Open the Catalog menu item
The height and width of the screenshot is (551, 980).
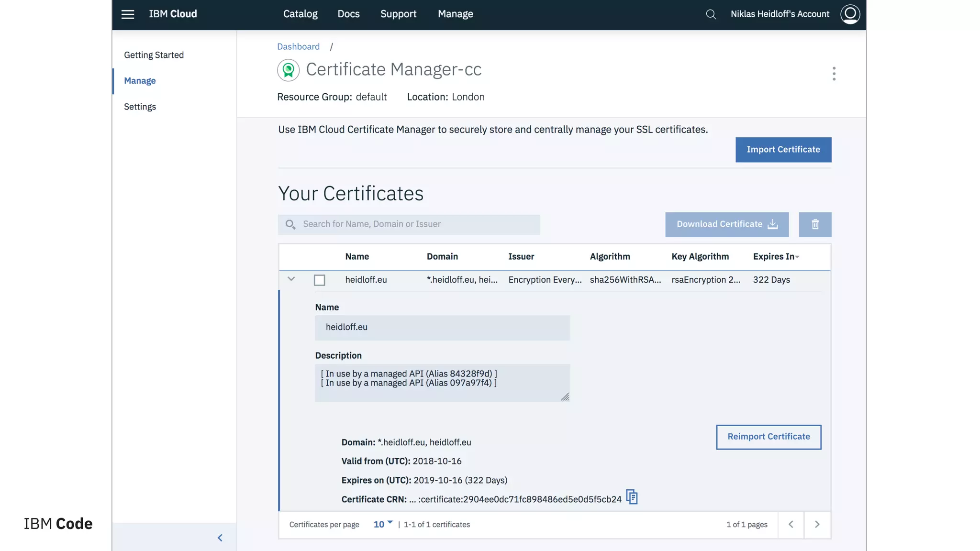[300, 14]
